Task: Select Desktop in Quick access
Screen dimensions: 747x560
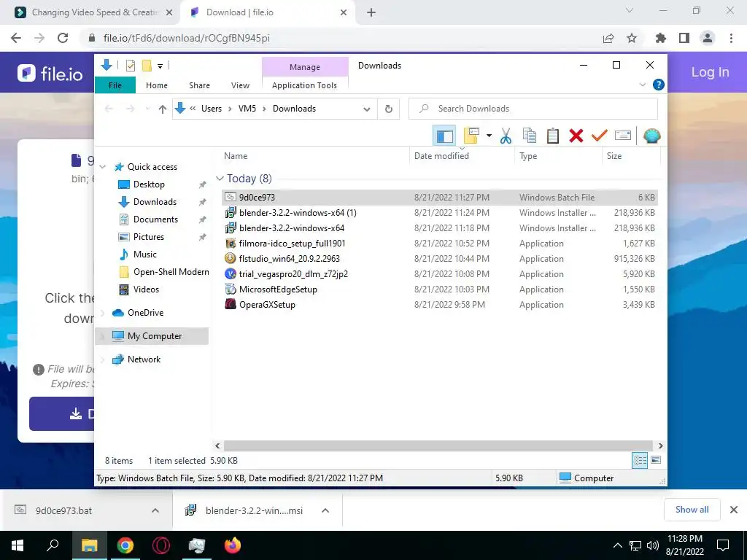Action: [x=149, y=184]
